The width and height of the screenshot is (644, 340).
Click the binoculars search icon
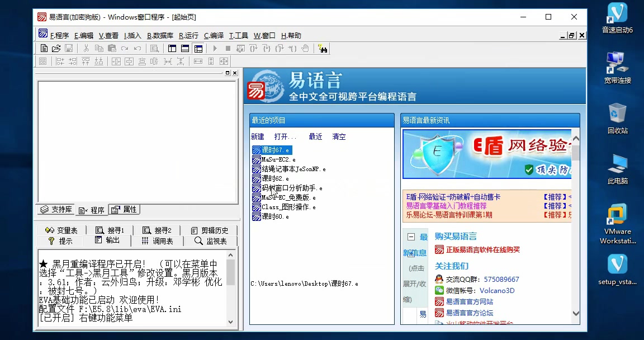point(323,49)
